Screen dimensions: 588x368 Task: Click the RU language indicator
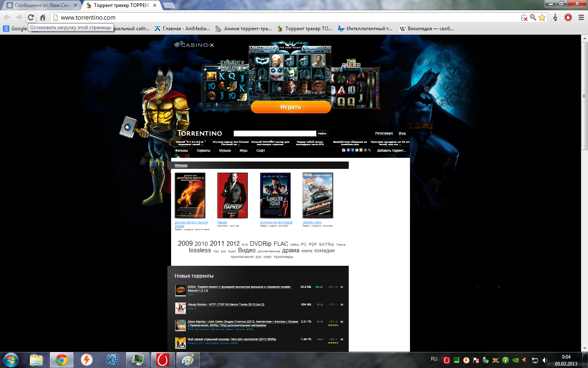(x=434, y=359)
